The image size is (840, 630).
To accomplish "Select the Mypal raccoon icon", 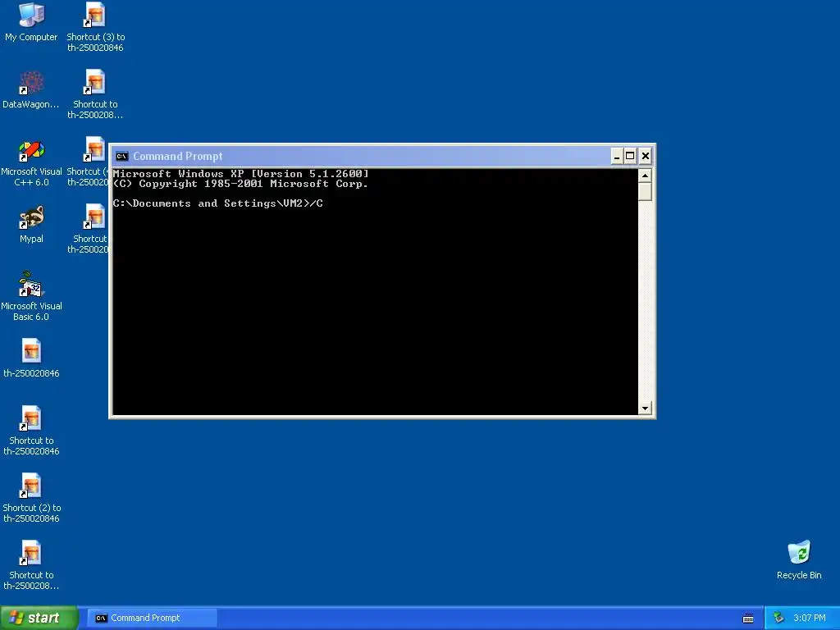I will 31,224.
